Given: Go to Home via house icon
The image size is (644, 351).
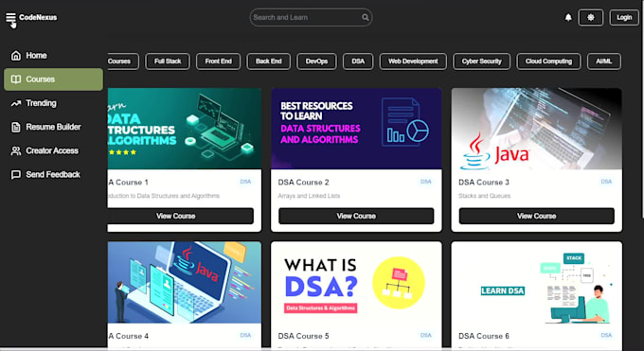Looking at the screenshot, I should [x=16, y=56].
